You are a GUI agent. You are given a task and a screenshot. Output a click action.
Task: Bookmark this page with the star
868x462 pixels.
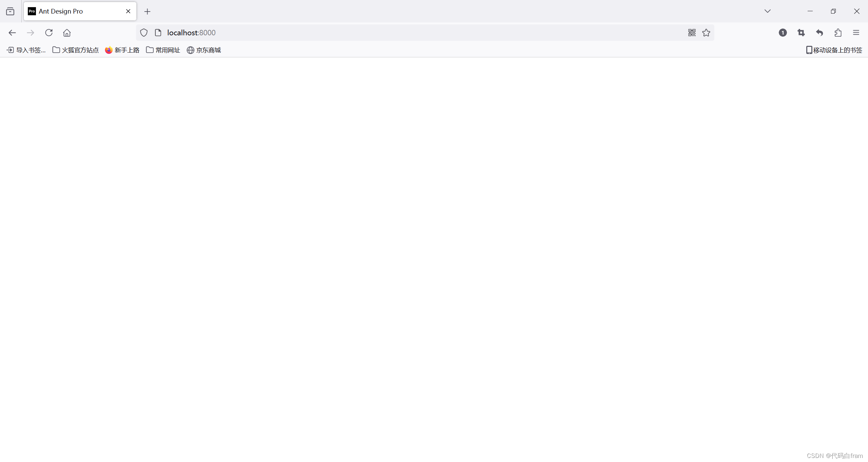click(x=706, y=33)
